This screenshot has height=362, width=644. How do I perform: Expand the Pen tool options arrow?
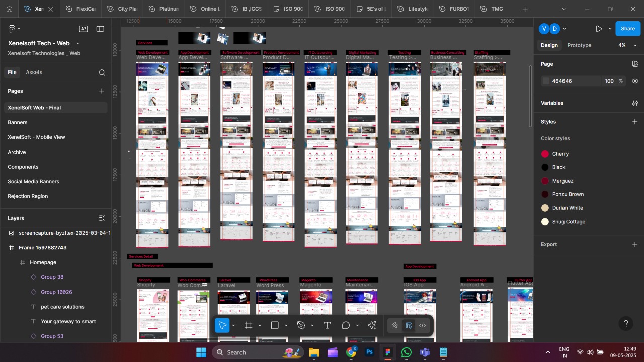pos(312,325)
